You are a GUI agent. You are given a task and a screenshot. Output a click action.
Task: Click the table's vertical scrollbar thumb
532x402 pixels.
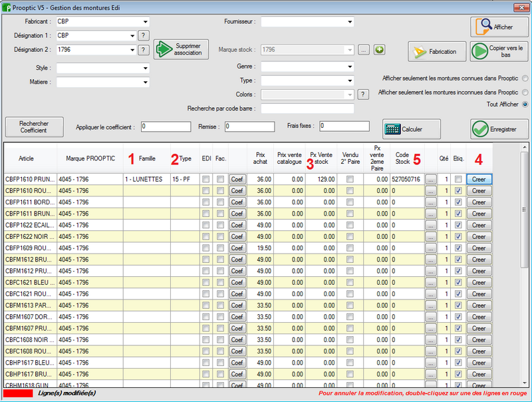(x=524, y=210)
